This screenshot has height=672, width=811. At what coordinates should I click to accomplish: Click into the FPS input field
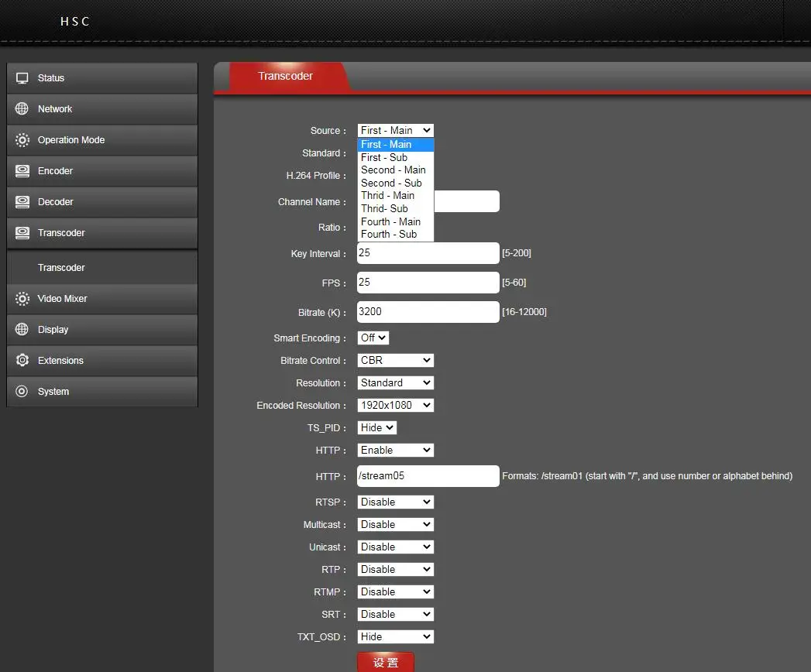(x=428, y=283)
